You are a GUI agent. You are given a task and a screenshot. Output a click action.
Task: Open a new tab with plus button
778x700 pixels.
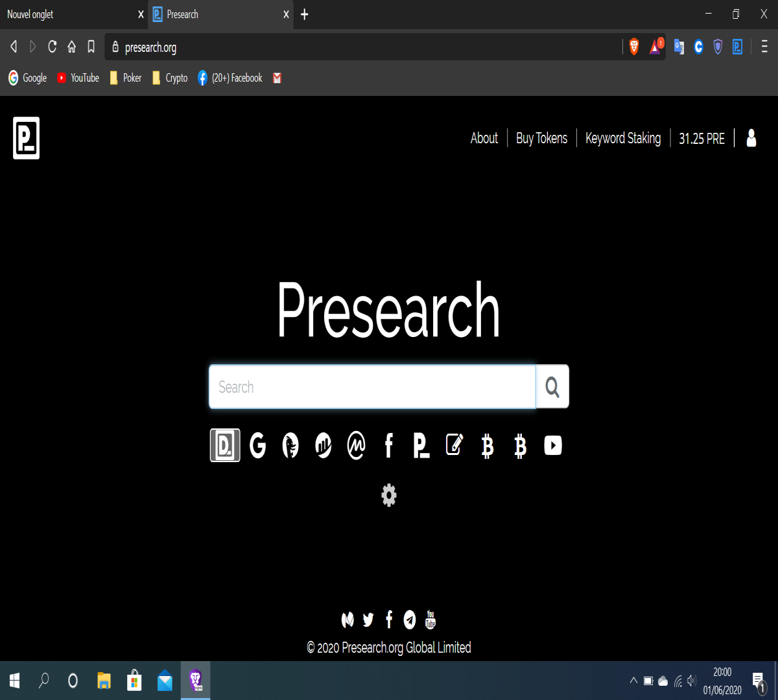(305, 14)
